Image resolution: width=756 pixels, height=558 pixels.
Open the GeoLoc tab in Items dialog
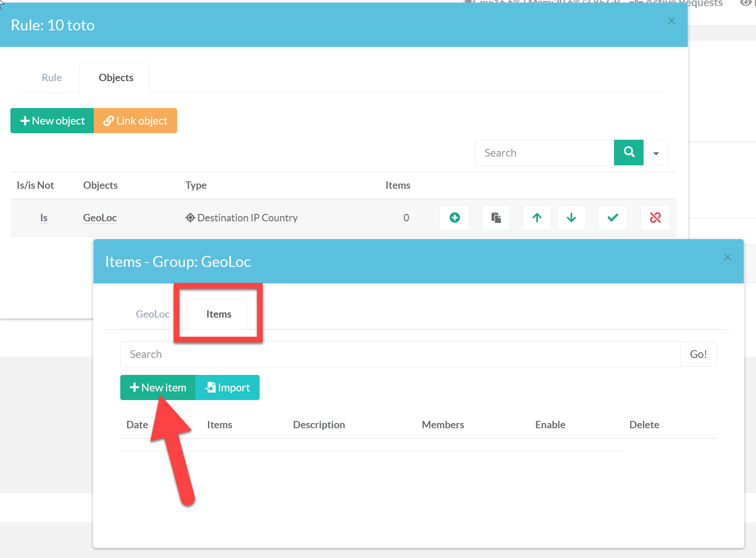click(152, 314)
